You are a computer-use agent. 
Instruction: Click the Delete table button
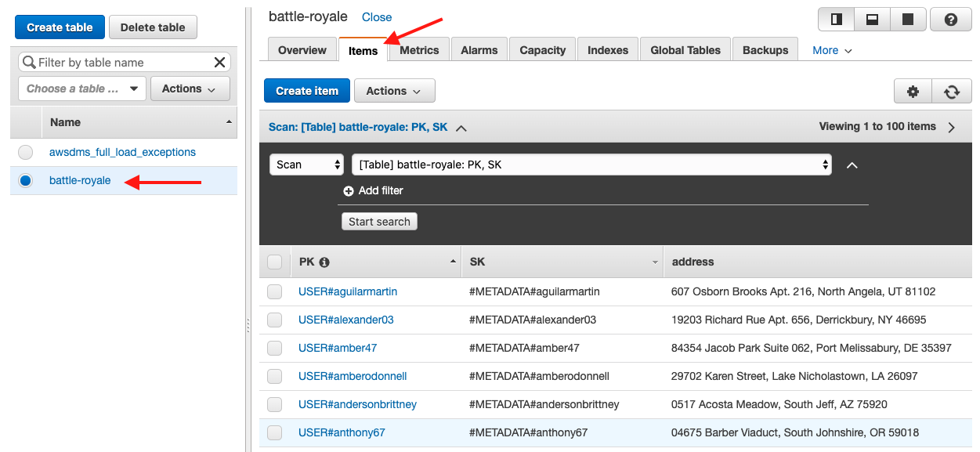click(153, 27)
